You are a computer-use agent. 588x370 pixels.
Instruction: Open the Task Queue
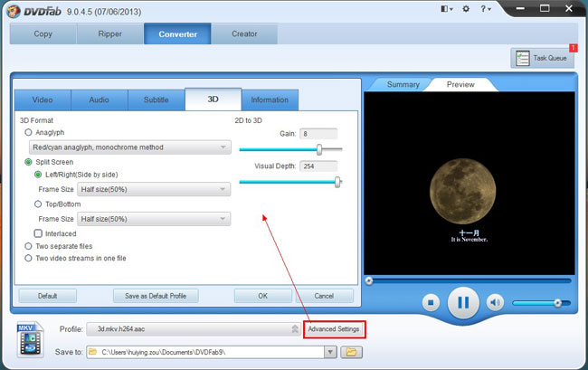[x=542, y=58]
